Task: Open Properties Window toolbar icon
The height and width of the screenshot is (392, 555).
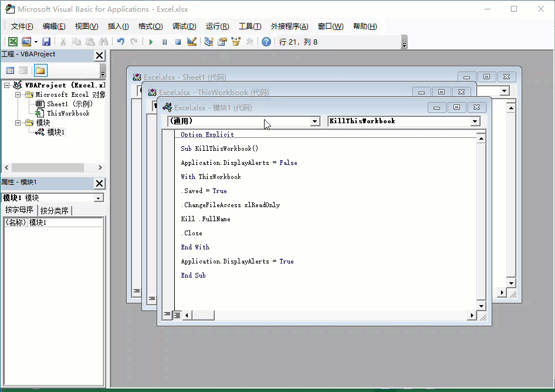Action: click(x=222, y=42)
